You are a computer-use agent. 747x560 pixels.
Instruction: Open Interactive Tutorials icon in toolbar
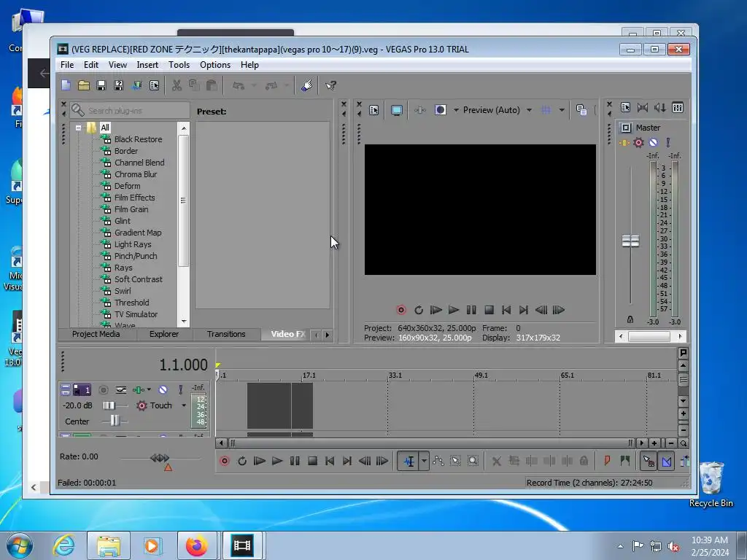[x=307, y=85]
